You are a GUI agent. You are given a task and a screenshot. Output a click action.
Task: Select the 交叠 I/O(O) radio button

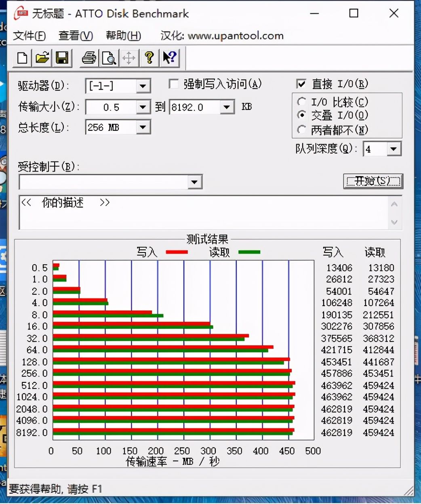click(301, 115)
